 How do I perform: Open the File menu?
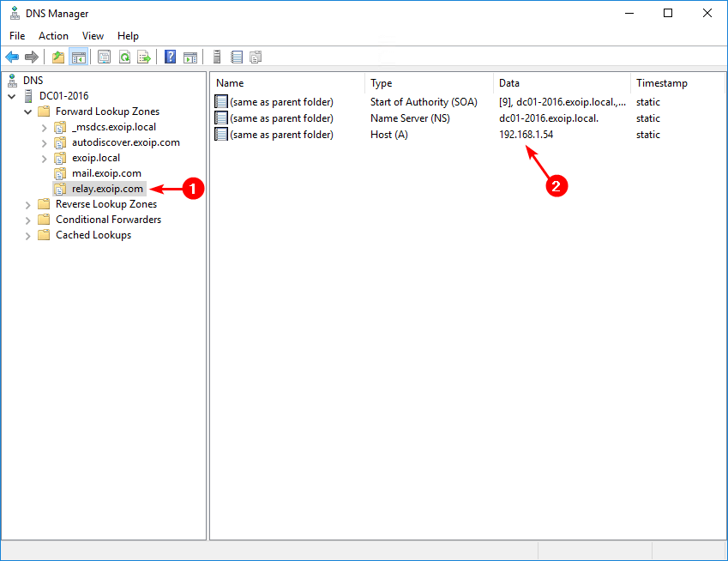tap(16, 35)
